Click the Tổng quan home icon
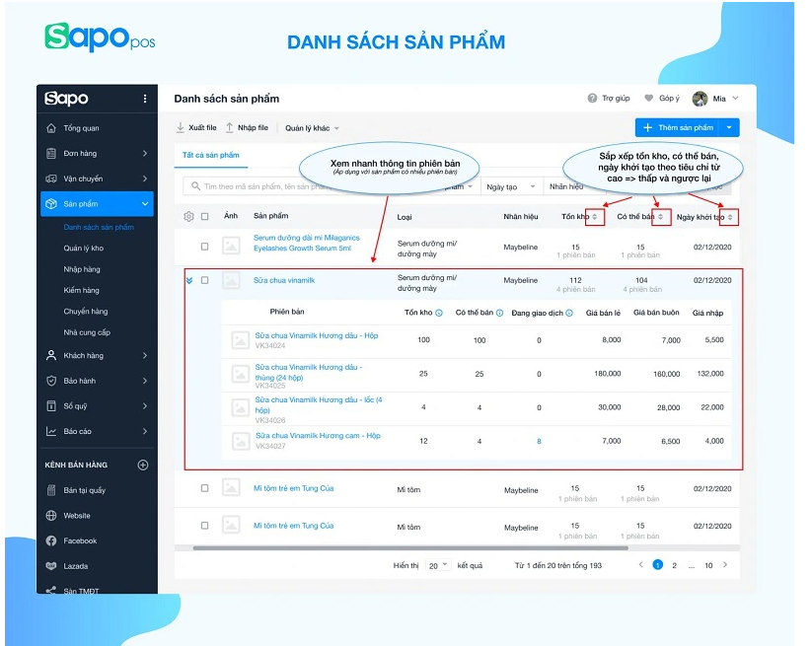The image size is (812, 646). click(x=51, y=128)
